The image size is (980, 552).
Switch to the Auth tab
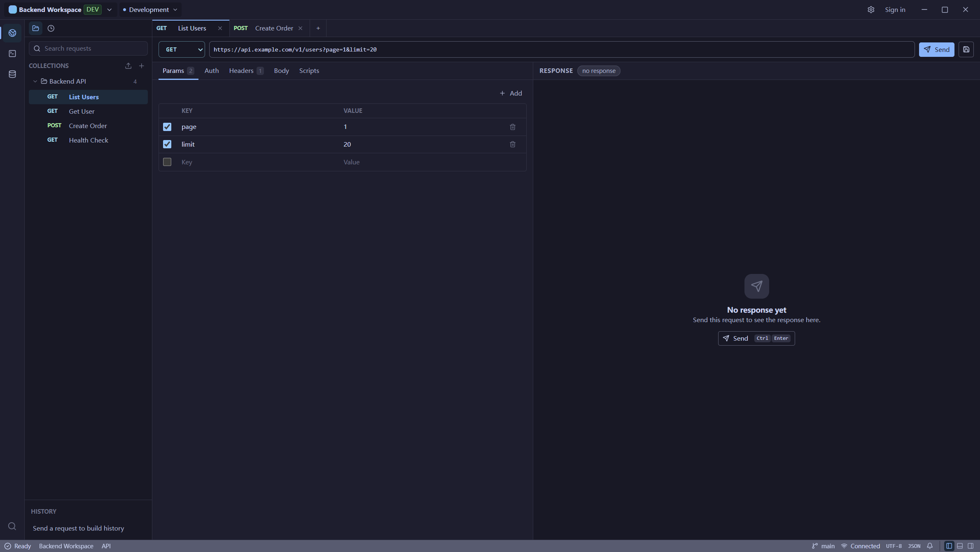click(212, 71)
